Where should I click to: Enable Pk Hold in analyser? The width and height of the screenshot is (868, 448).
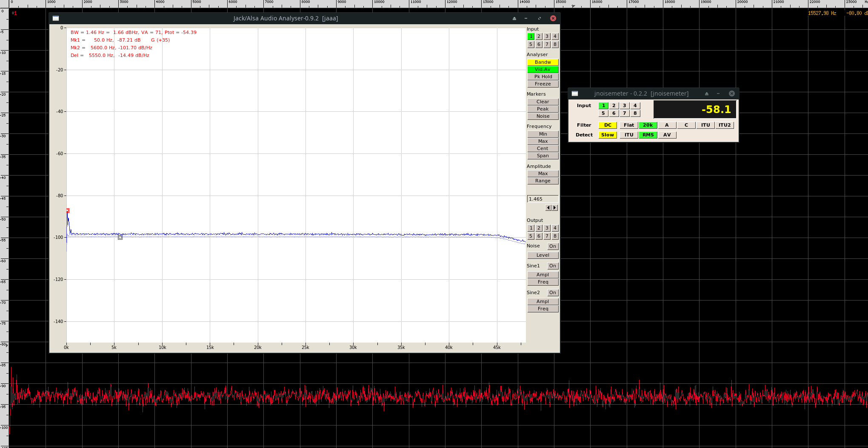click(542, 77)
